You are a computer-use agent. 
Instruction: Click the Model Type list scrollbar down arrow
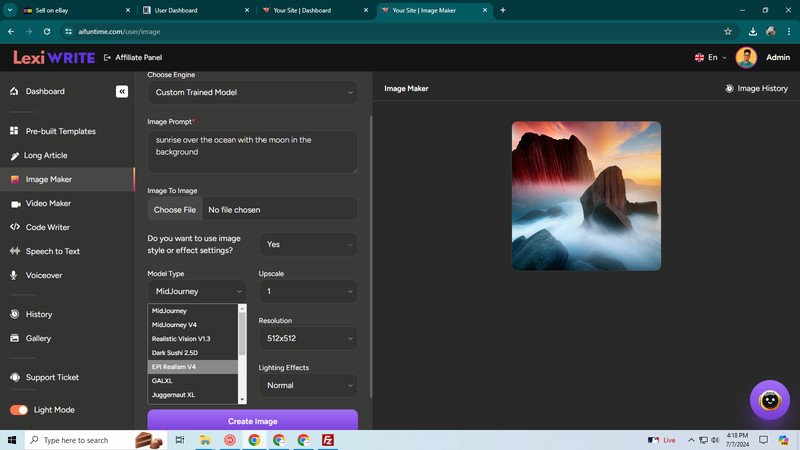[x=242, y=399]
